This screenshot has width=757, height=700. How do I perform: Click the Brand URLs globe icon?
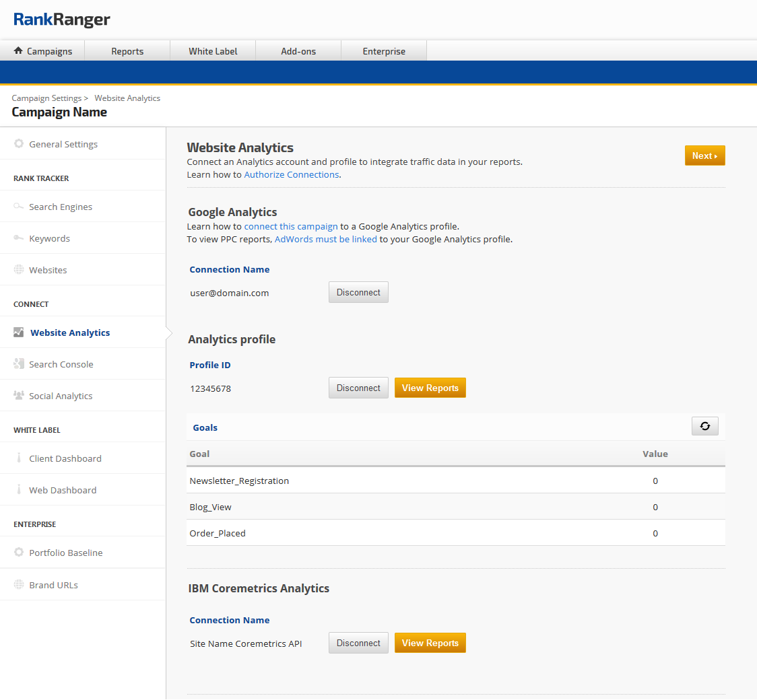(x=19, y=585)
